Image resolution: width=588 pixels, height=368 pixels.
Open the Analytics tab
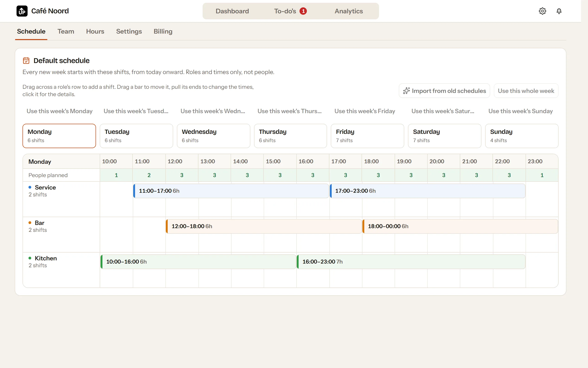[349, 11]
